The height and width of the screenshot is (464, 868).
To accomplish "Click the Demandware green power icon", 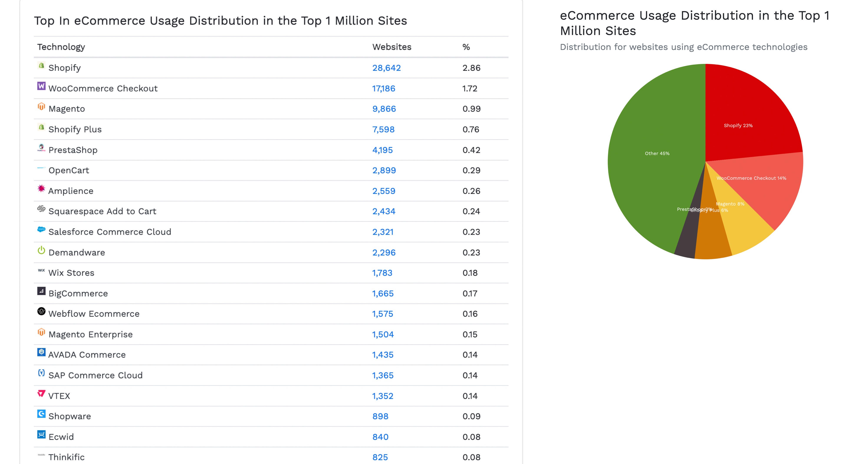I will (41, 250).
